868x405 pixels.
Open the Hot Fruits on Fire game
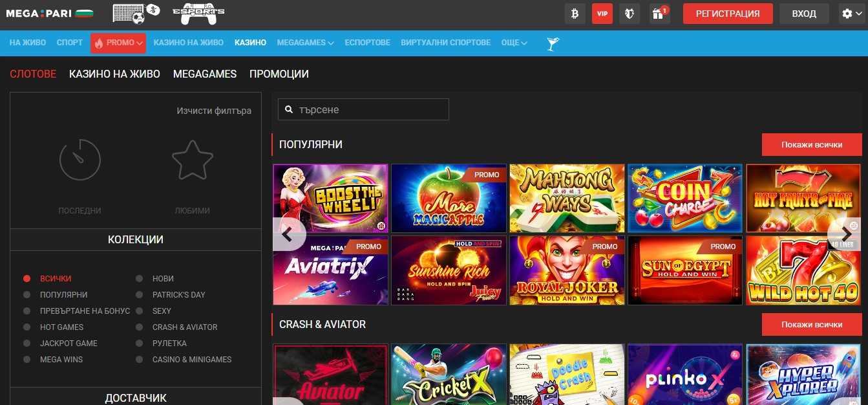[803, 198]
